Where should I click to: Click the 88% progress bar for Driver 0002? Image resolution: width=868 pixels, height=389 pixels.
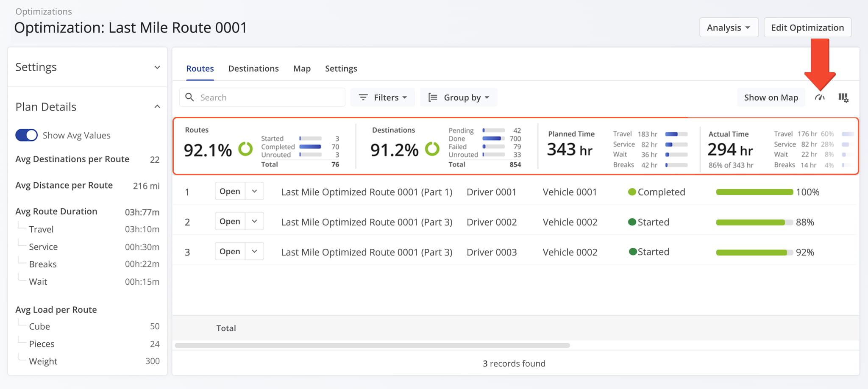pyautogui.click(x=754, y=222)
